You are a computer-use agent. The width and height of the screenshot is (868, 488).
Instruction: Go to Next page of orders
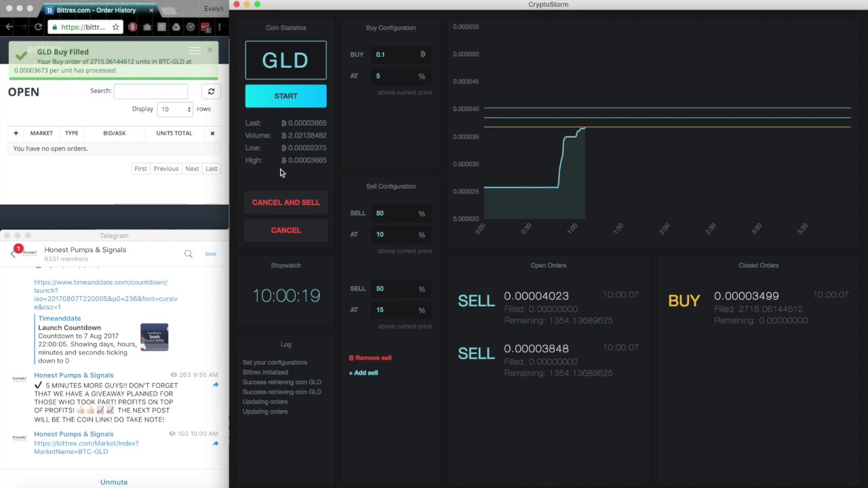[192, 169]
